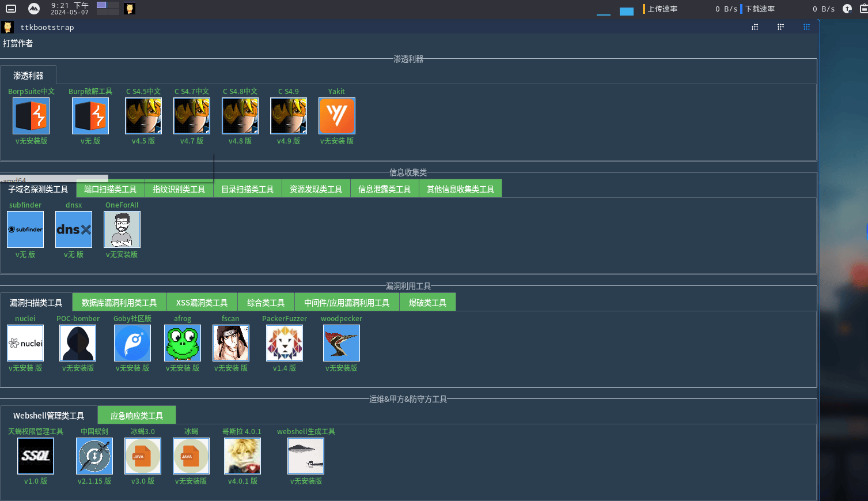Viewport: 868px width, 501px height.
Task: Start the C S4.9 tool
Action: pos(289,116)
